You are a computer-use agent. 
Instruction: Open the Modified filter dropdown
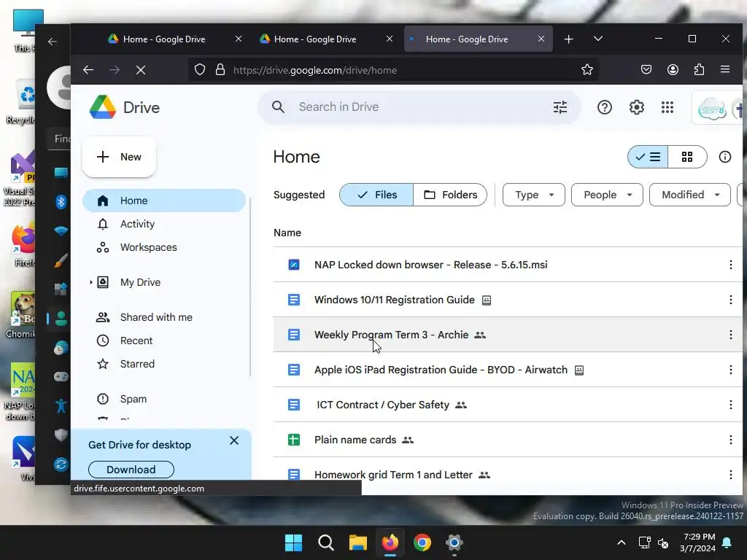click(690, 195)
